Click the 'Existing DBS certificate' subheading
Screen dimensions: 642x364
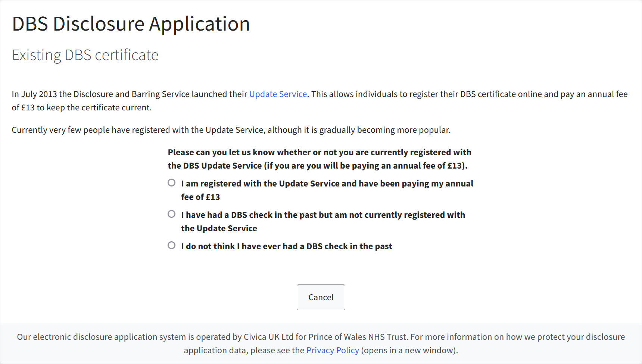pyautogui.click(x=85, y=55)
